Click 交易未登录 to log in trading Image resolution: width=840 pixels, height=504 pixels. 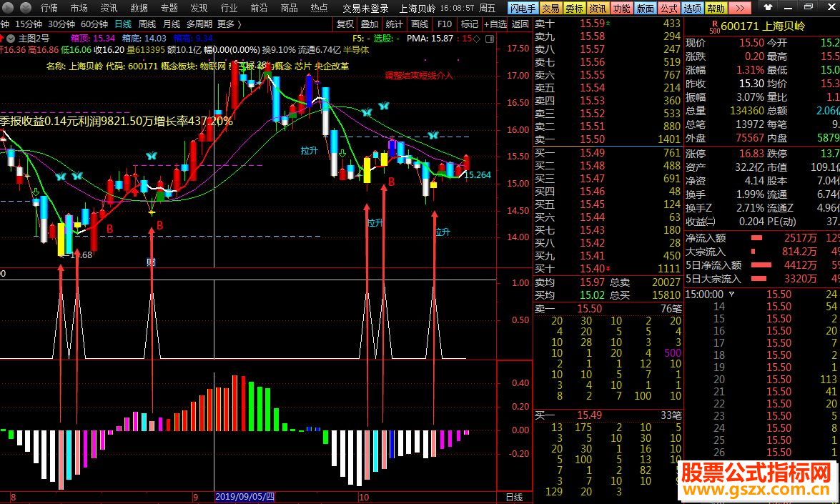(365, 9)
